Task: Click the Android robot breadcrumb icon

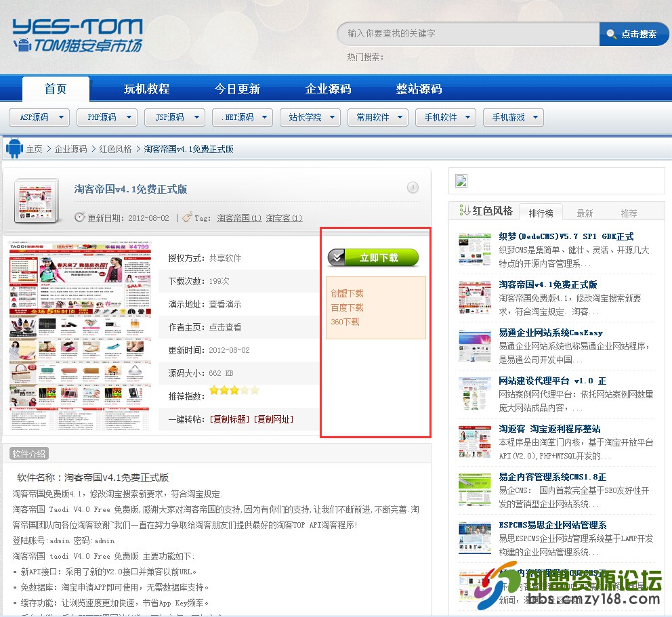Action: (14, 148)
